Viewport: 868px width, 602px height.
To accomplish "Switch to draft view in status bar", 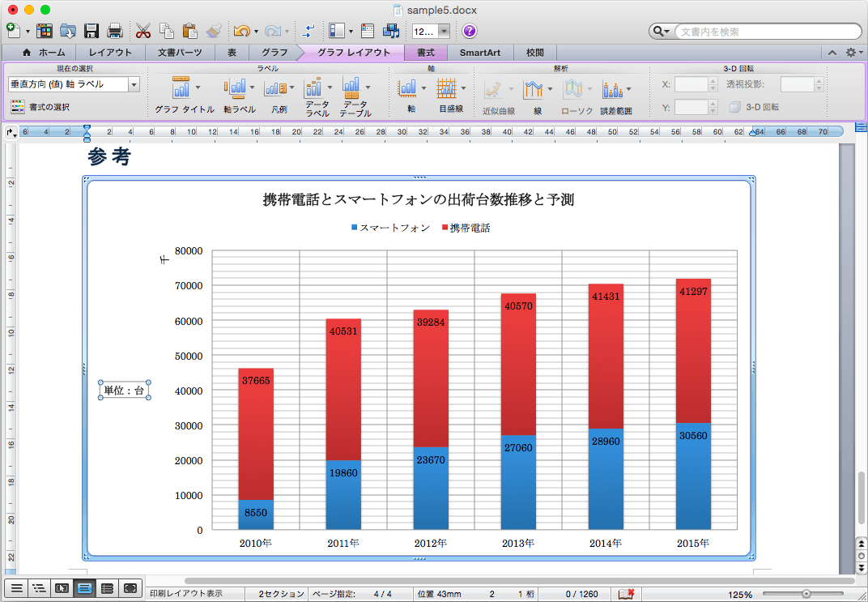I will pyautogui.click(x=16, y=588).
